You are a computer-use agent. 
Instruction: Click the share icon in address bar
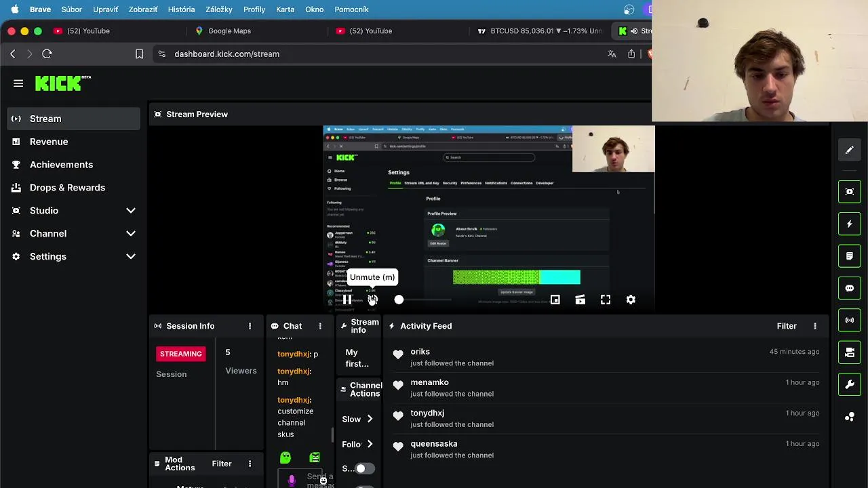pyautogui.click(x=631, y=54)
